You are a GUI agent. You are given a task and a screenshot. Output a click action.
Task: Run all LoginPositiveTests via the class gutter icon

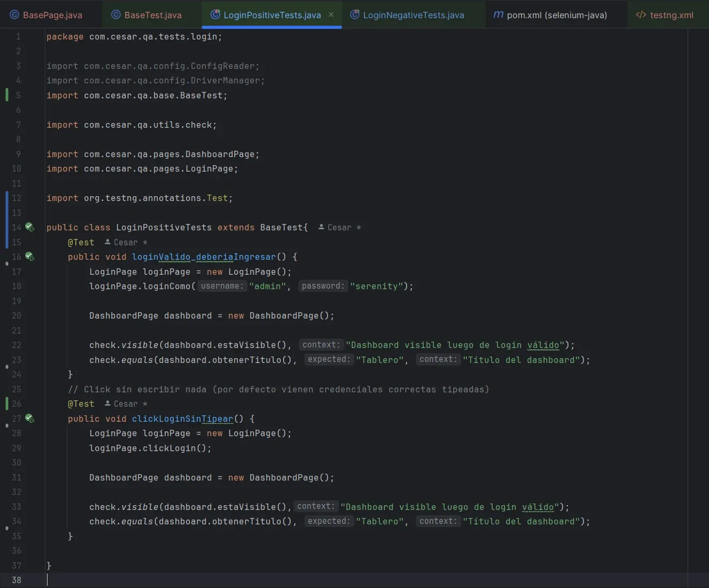coord(30,227)
